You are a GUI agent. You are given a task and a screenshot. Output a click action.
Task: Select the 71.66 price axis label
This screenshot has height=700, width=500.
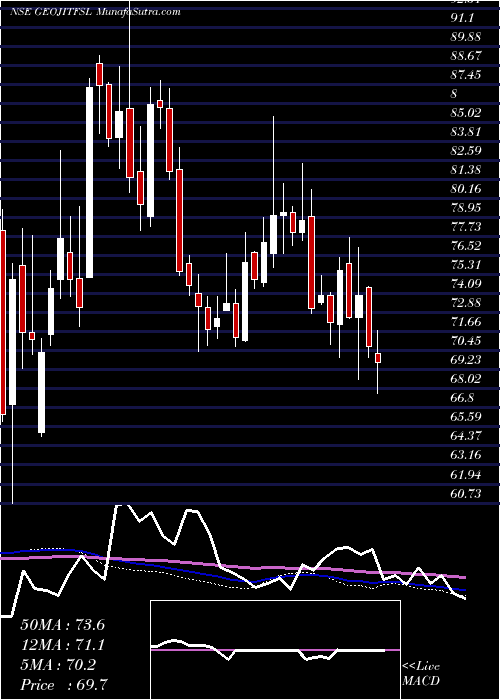[466, 321]
